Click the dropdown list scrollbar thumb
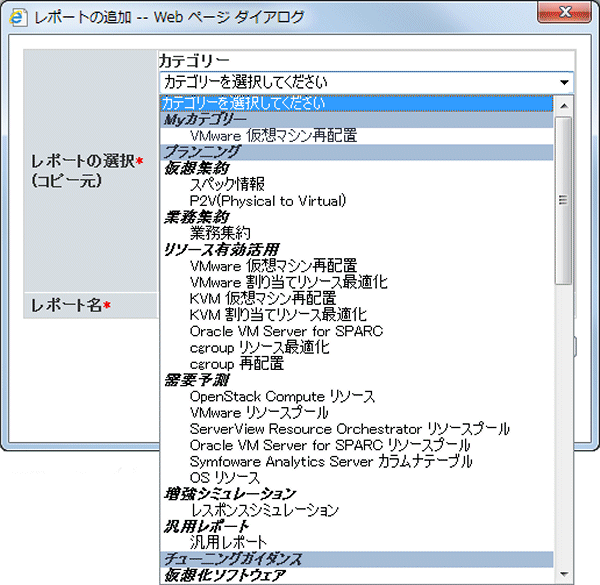This screenshot has height=585, width=600. [x=563, y=200]
